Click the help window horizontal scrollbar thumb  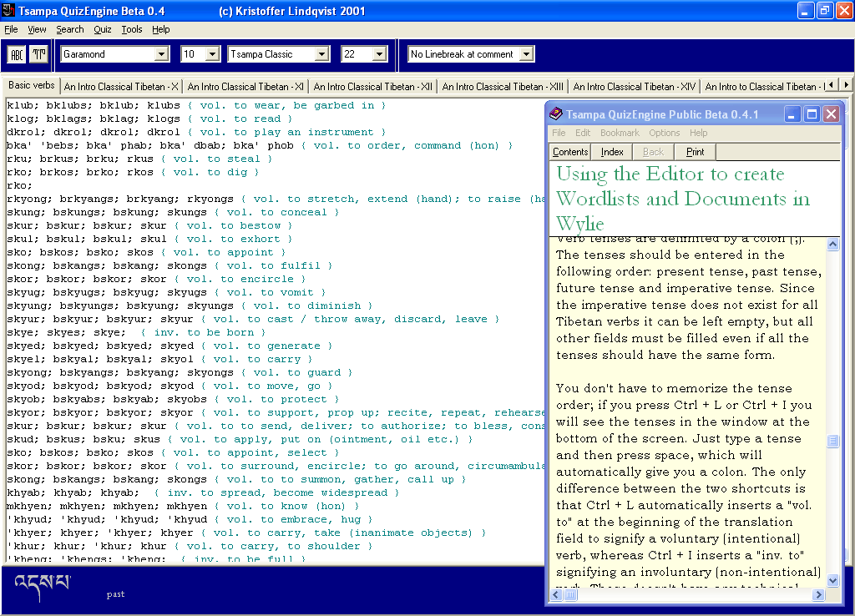(x=570, y=595)
